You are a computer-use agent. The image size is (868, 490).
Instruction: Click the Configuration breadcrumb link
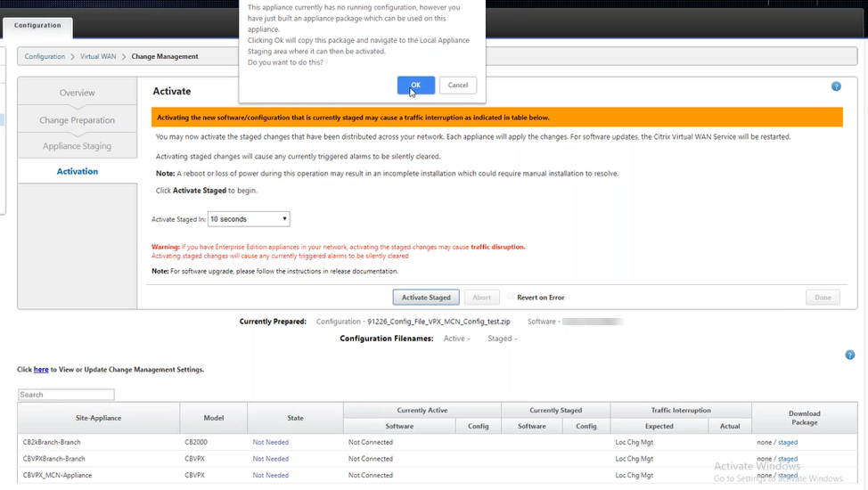(45, 56)
